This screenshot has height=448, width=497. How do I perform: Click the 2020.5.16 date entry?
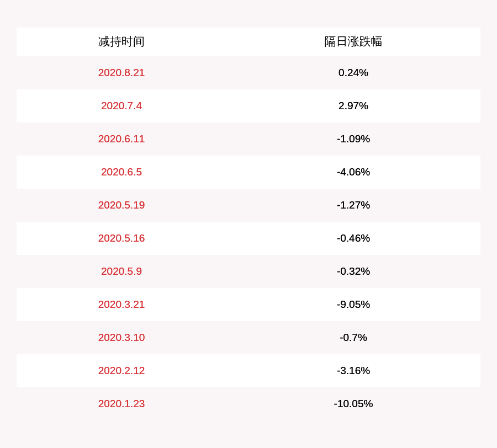pyautogui.click(x=121, y=238)
